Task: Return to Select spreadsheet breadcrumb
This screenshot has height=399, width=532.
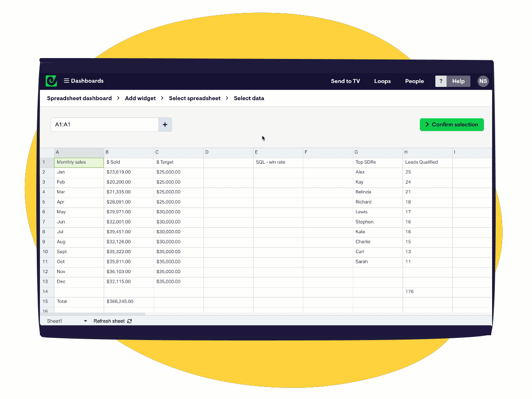Action: pyautogui.click(x=195, y=98)
